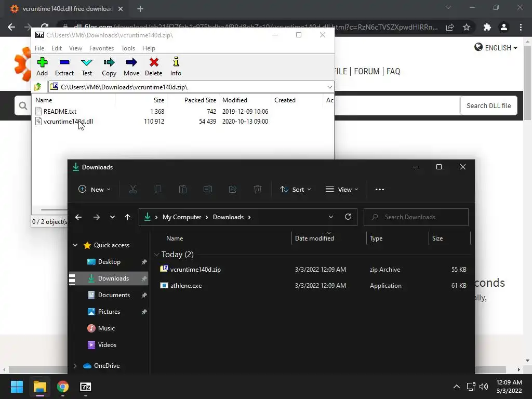
Task: Click the Copy icon in Explorer toolbar
Action: click(x=158, y=189)
